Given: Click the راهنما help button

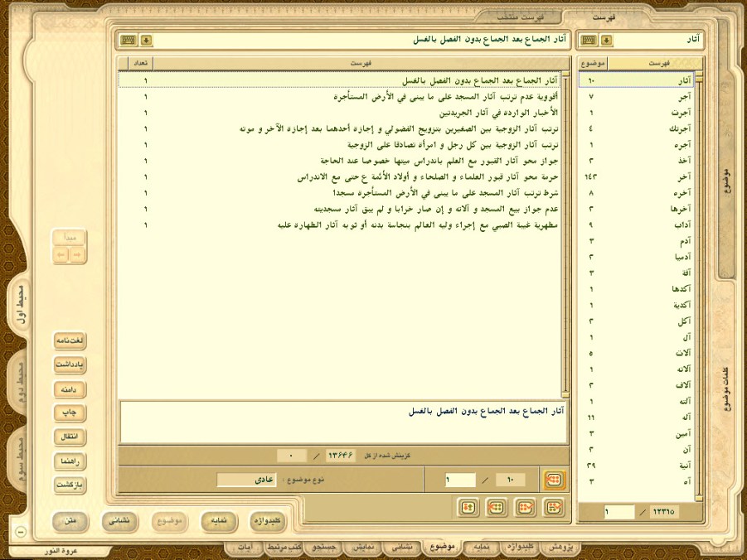Looking at the screenshot, I should click(70, 461).
